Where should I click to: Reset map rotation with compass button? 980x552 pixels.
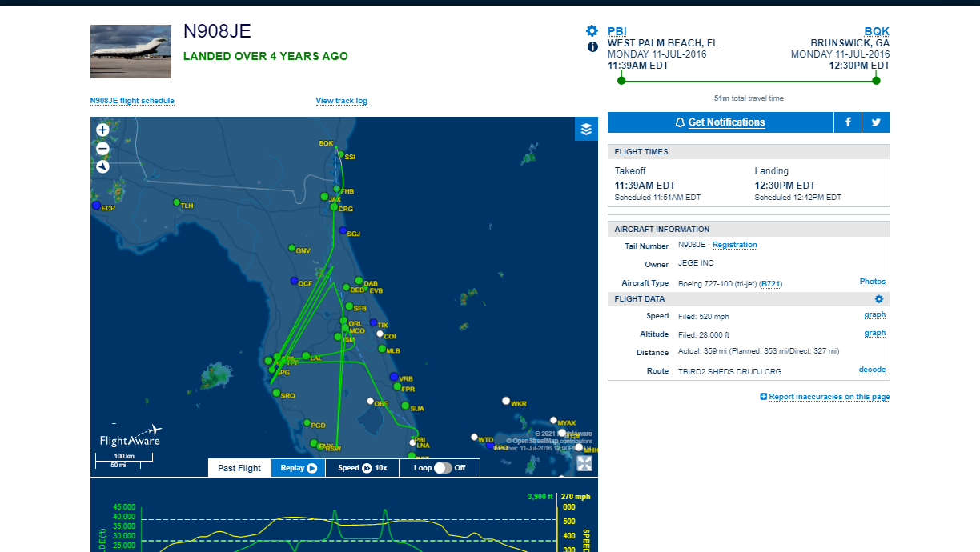(x=102, y=166)
